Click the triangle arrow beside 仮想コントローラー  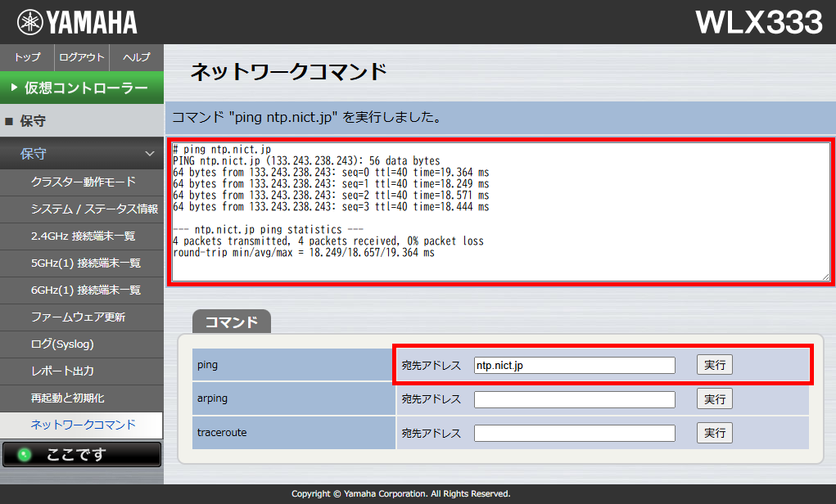pyautogui.click(x=15, y=88)
